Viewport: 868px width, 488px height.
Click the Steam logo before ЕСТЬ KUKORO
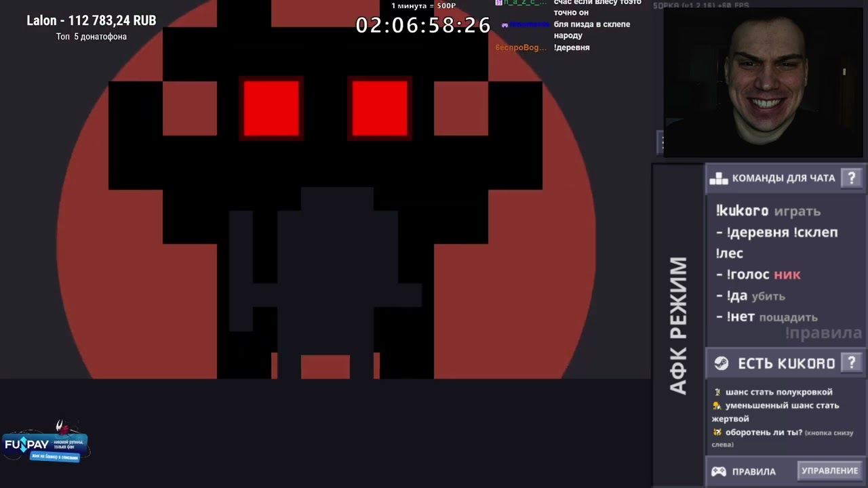point(721,363)
